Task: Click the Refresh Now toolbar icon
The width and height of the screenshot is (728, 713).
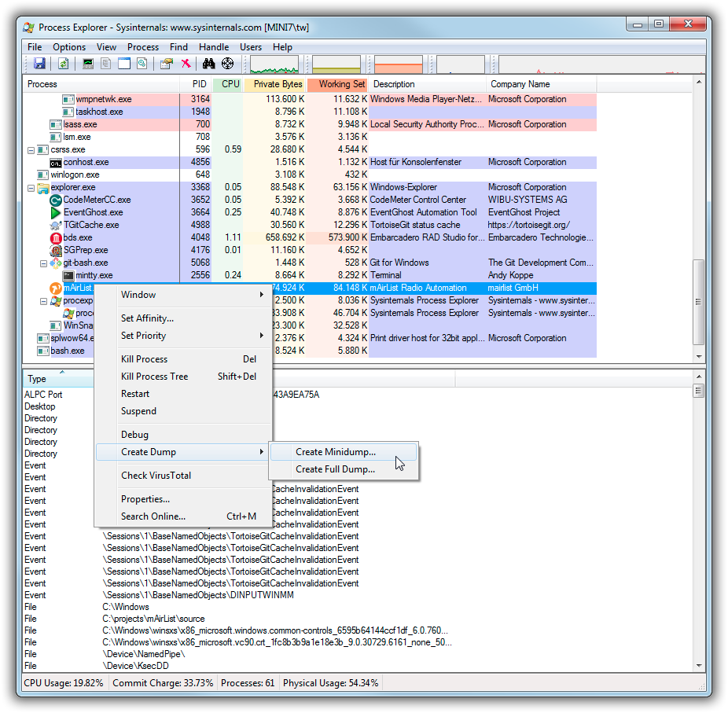Action: [63, 64]
